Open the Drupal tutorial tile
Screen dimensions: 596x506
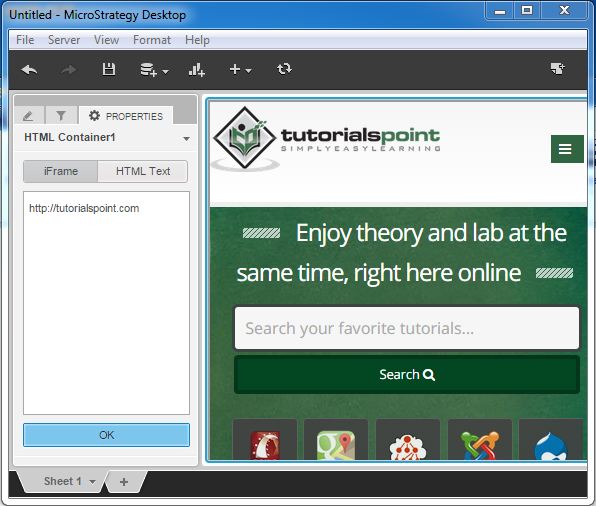point(551,440)
